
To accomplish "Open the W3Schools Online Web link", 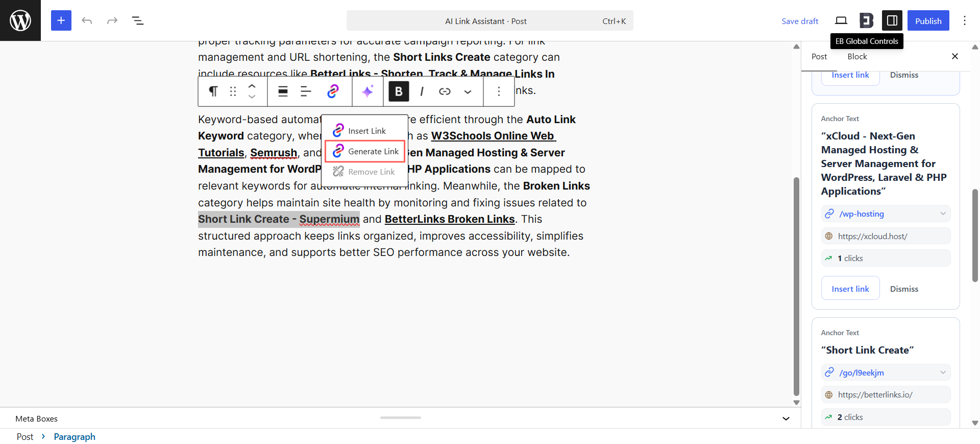I will click(493, 136).
